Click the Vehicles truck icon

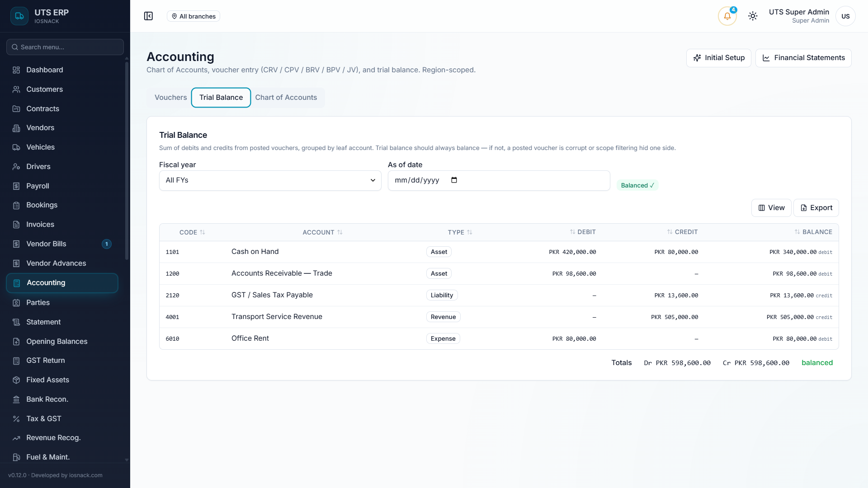point(16,147)
